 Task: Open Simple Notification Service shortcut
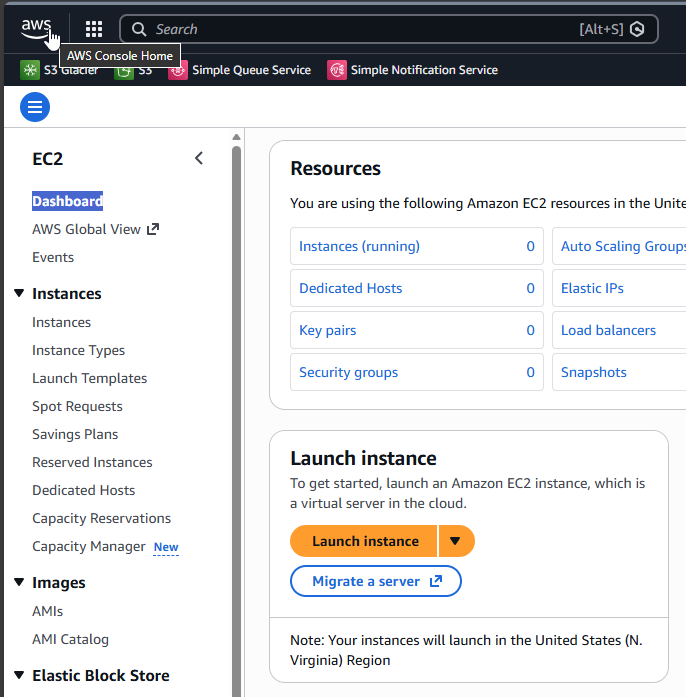click(x=413, y=70)
